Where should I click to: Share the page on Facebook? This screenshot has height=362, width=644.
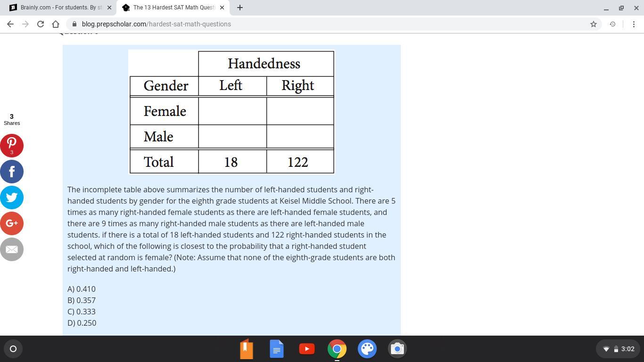coord(12,171)
